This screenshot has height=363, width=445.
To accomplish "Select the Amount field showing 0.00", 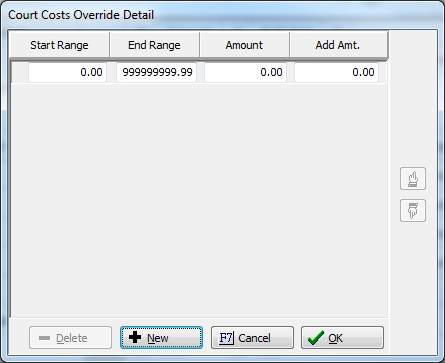I will pyautogui.click(x=245, y=72).
